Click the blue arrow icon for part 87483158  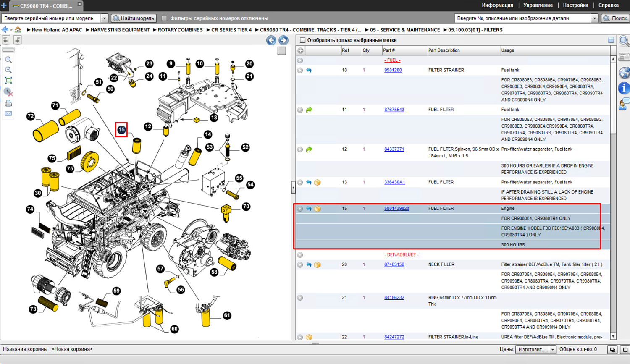(x=309, y=265)
